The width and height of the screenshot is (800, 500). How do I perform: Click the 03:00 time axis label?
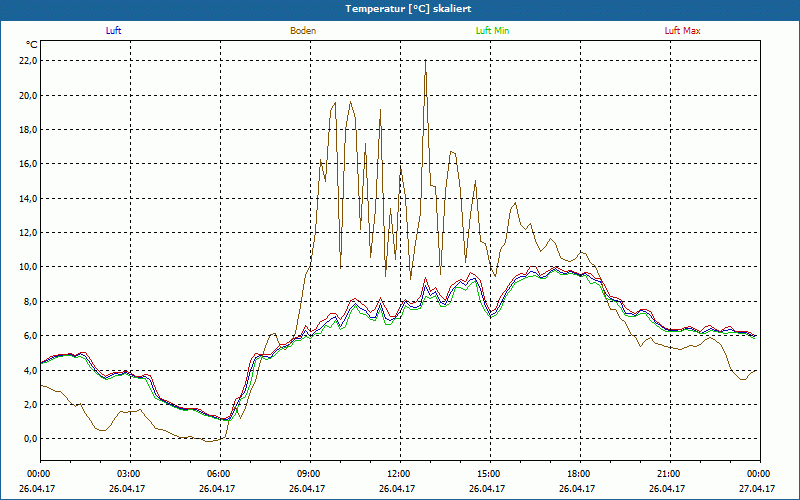point(128,474)
